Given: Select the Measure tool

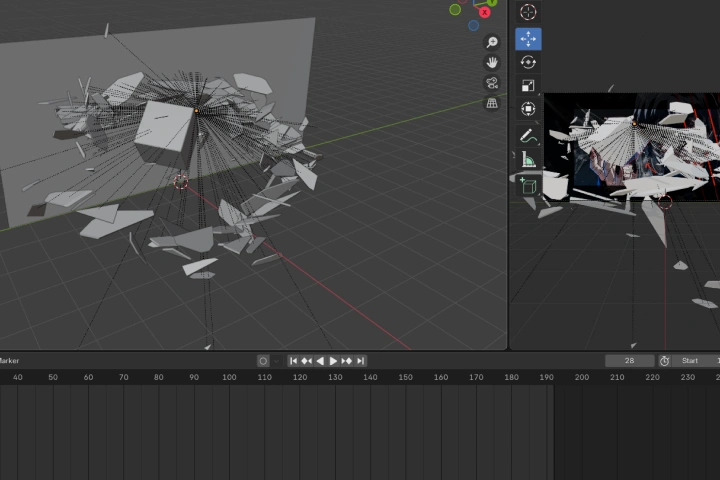Looking at the screenshot, I should click(528, 159).
